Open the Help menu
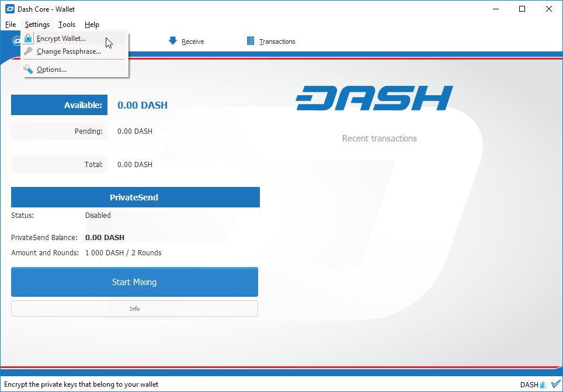563x392 pixels. point(92,25)
